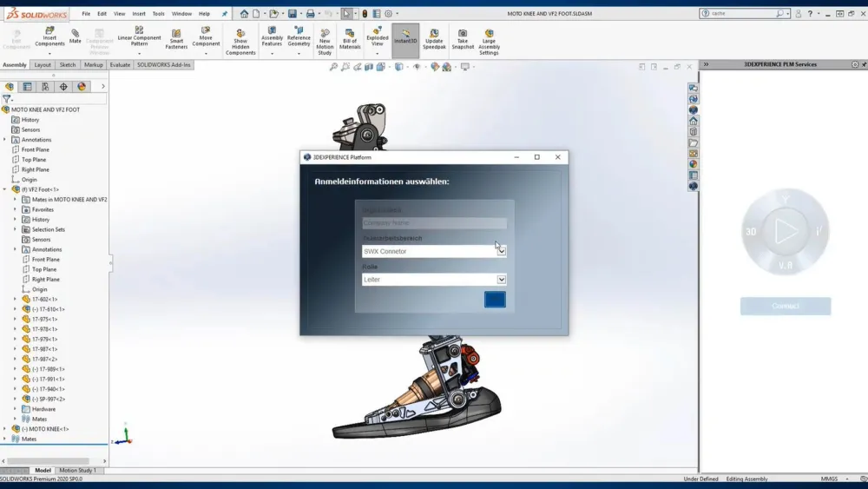Click Smart Fasteners icon
The width and height of the screenshot is (868, 489).
[176, 39]
